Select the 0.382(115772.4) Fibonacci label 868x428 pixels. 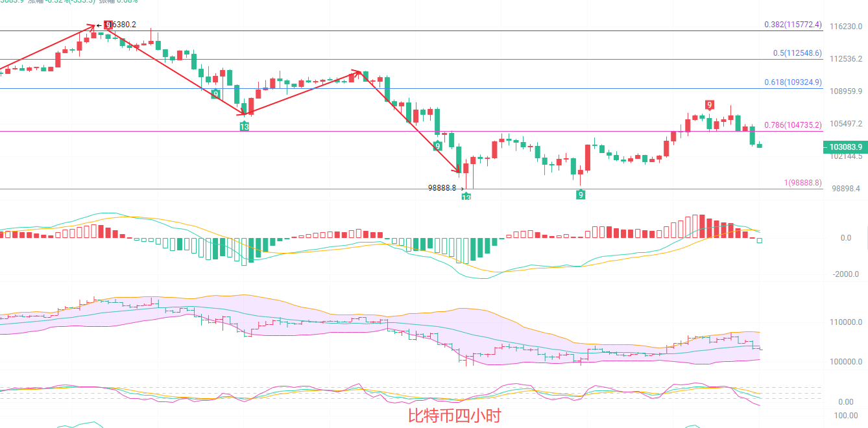click(793, 25)
